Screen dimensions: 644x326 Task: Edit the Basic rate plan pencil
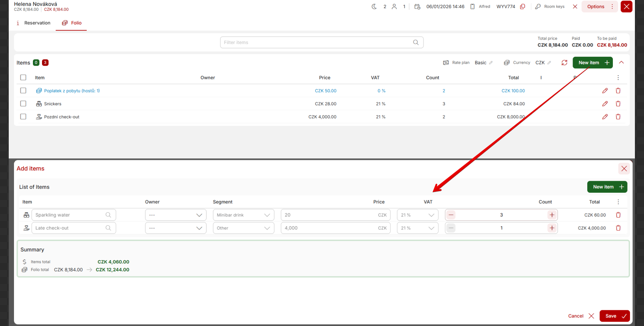pos(491,63)
